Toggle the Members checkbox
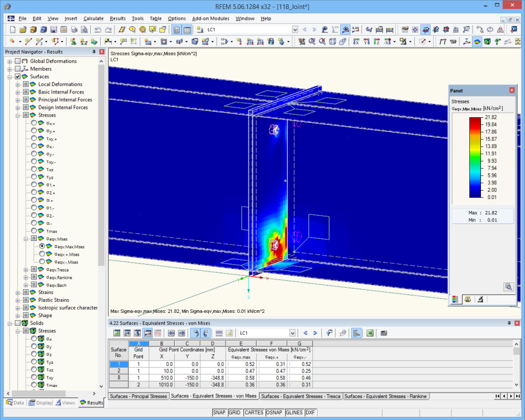This screenshot has width=525, height=420. point(18,69)
